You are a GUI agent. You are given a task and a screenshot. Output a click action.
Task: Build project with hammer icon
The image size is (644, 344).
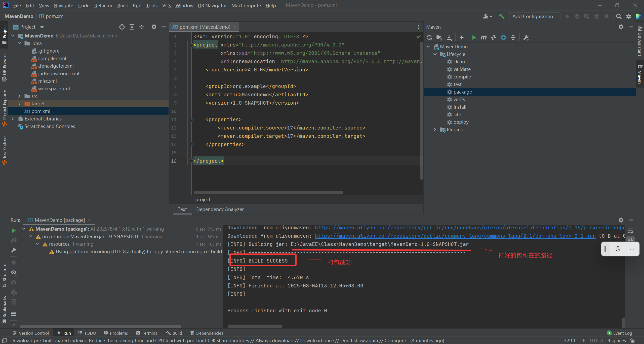point(502,16)
